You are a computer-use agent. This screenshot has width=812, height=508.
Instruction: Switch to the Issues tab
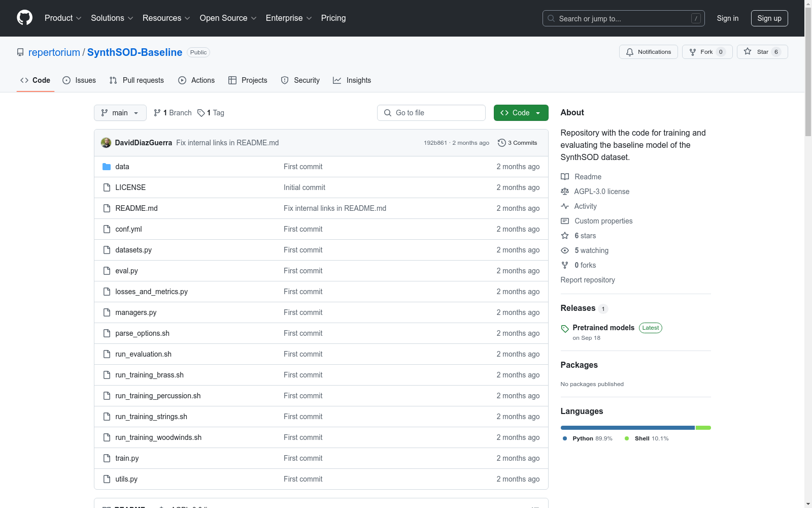coord(79,80)
